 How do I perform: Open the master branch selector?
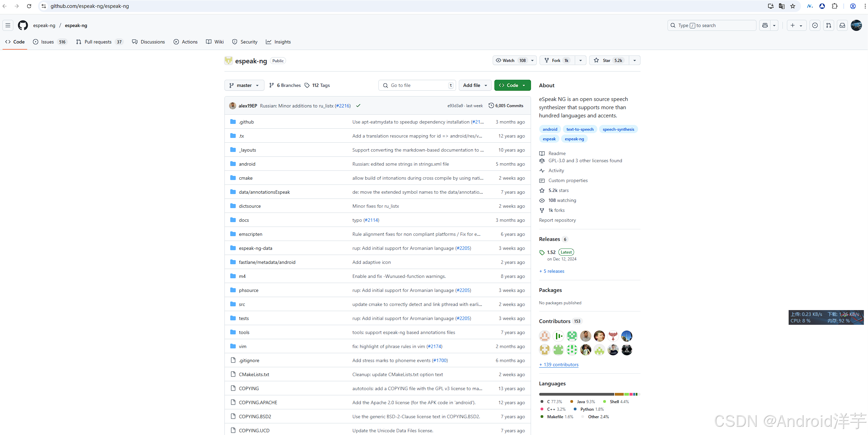[244, 85]
